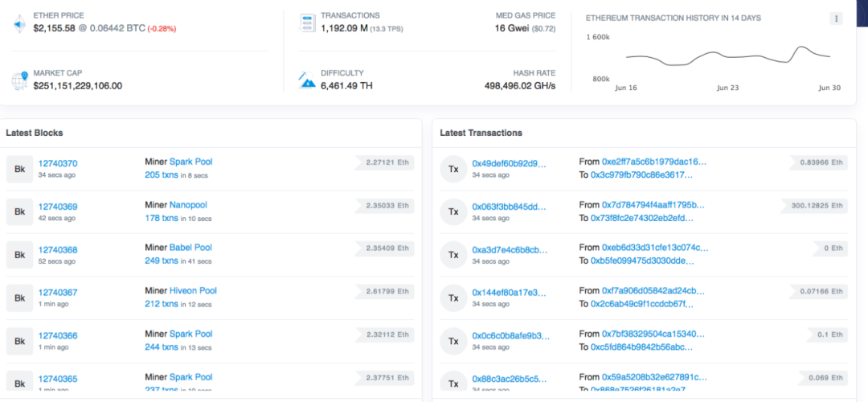Screen dimensions: 868x402
Task: Click the 1,192.09 M total transactions value
Action: [344, 29]
